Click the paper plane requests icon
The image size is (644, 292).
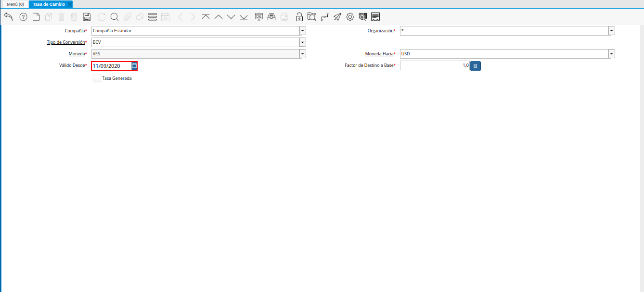pos(337,17)
